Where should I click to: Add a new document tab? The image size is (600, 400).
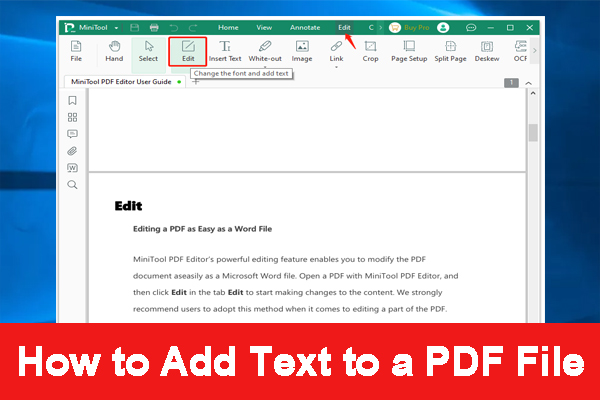[x=196, y=82]
